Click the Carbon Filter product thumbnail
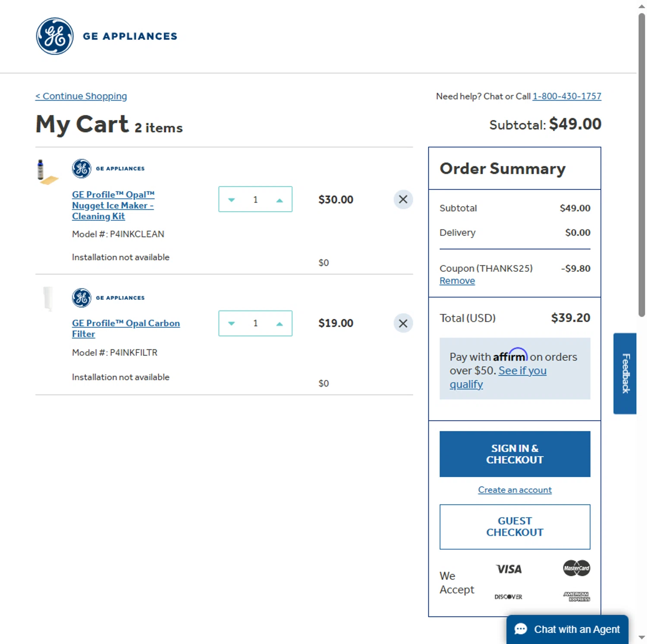Screen dimensions: 647x644 pyautogui.click(x=48, y=298)
